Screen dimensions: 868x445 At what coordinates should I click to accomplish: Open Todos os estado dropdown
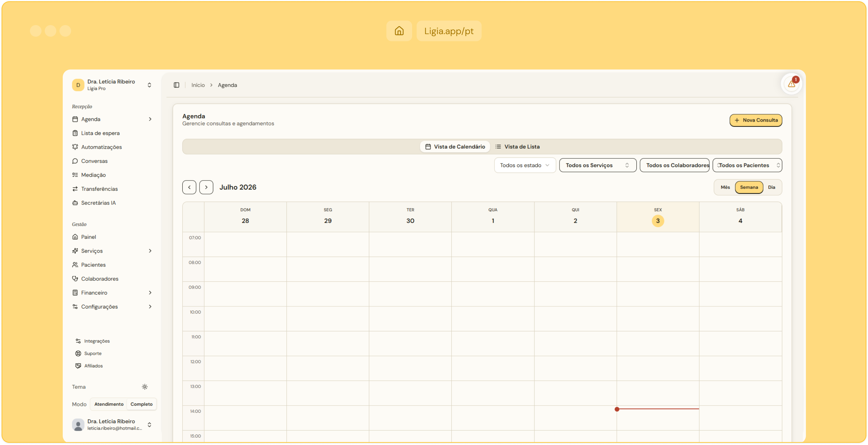tap(525, 165)
